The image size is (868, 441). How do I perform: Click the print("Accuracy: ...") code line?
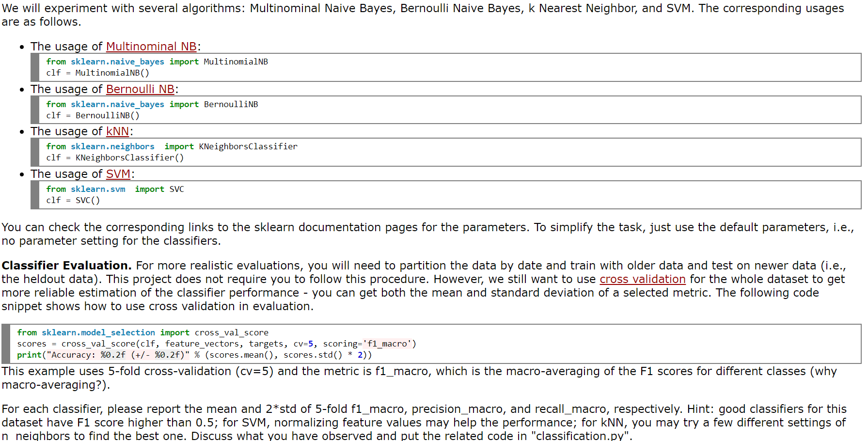click(194, 355)
